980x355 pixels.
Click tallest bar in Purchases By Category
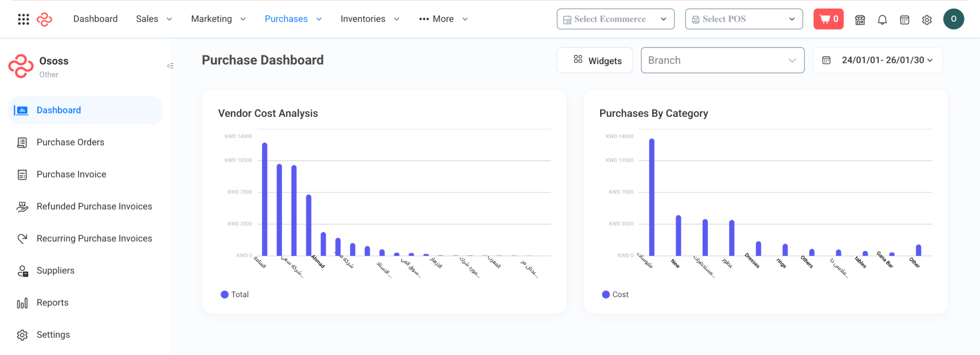[x=652, y=197]
